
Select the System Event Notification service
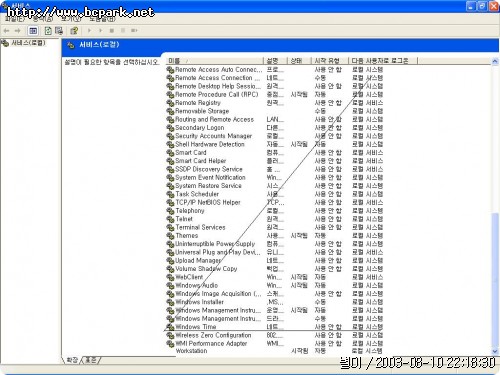point(275,178)
